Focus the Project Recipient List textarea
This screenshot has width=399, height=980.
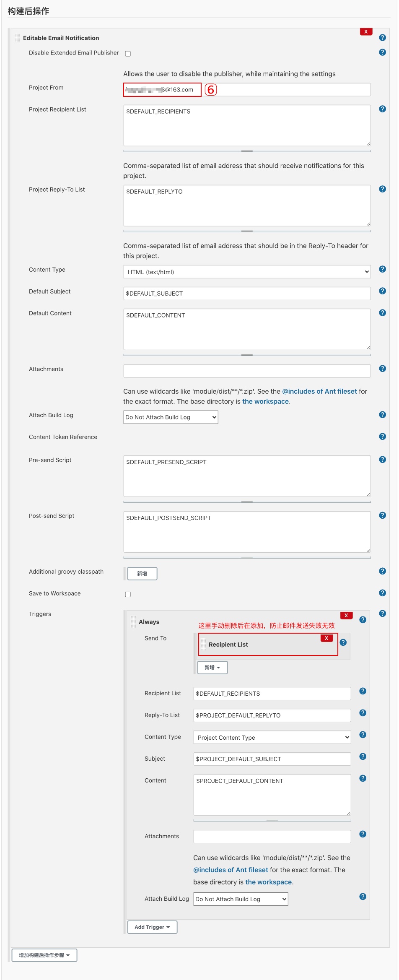coord(247,125)
